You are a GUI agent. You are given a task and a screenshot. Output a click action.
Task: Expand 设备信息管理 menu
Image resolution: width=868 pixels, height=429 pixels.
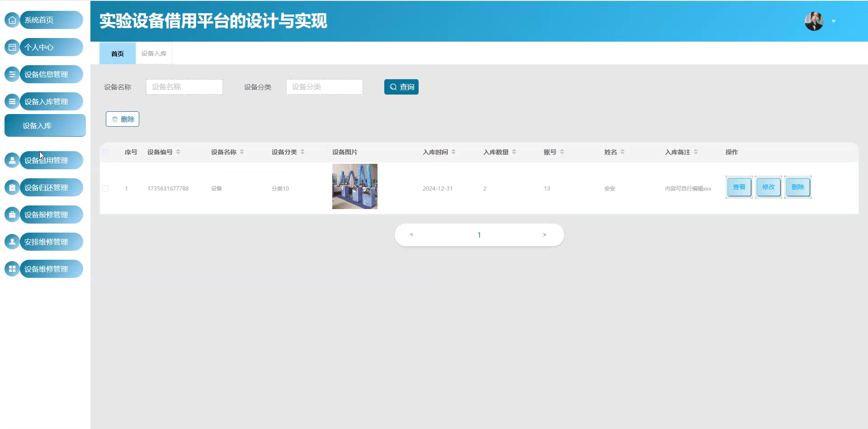51,74
